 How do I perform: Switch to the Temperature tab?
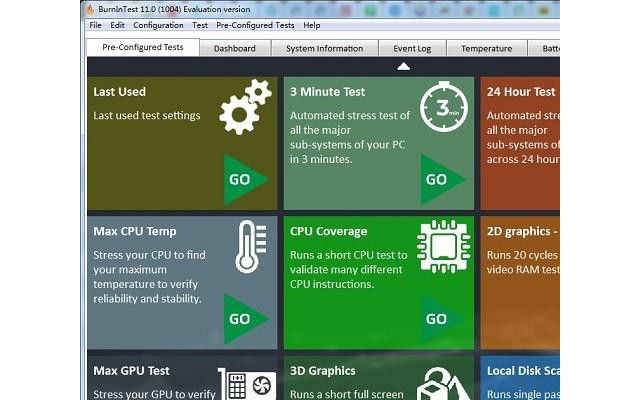point(487,49)
